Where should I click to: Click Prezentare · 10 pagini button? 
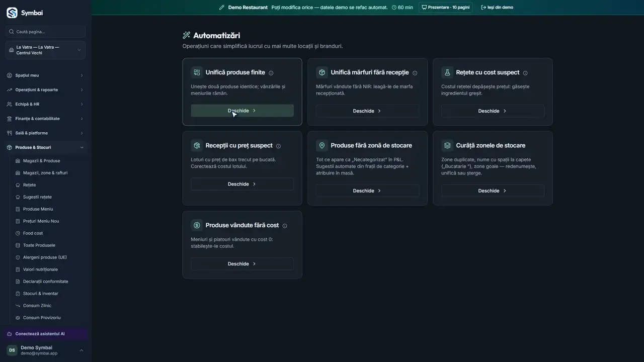445,8
